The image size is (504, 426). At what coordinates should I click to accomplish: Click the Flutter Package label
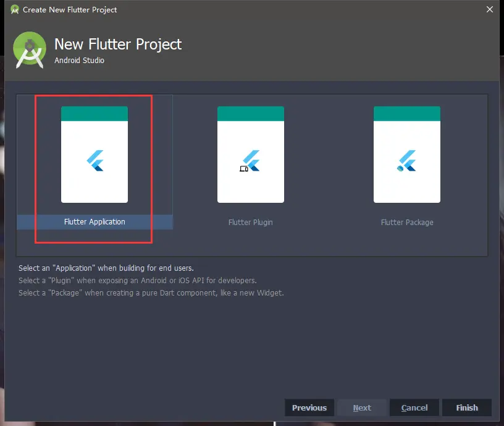(407, 223)
